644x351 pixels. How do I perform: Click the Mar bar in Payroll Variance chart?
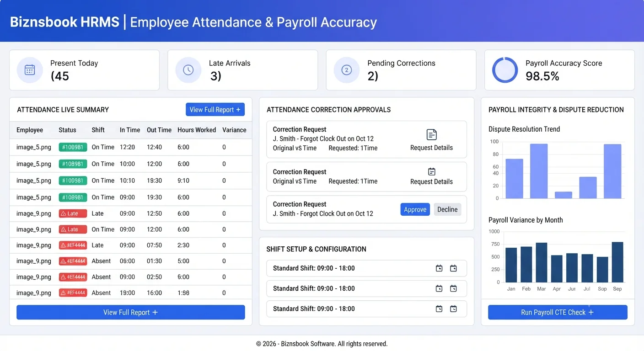pyautogui.click(x=542, y=262)
